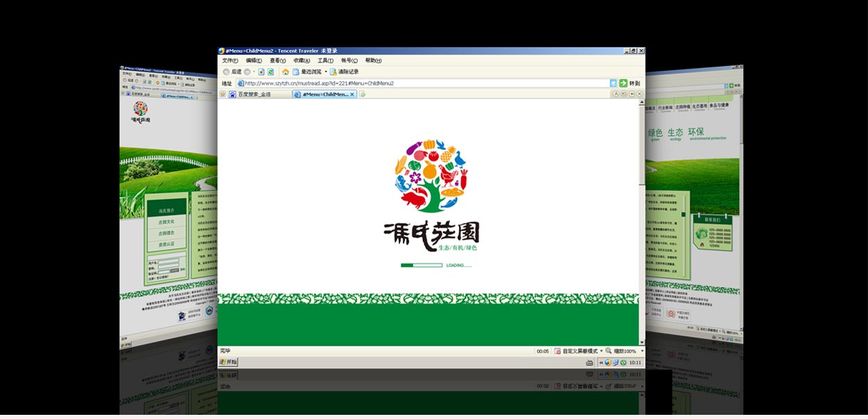This screenshot has height=419, width=868.
Task: Click the magnifier zoom icon in status bar
Action: pyautogui.click(x=608, y=352)
